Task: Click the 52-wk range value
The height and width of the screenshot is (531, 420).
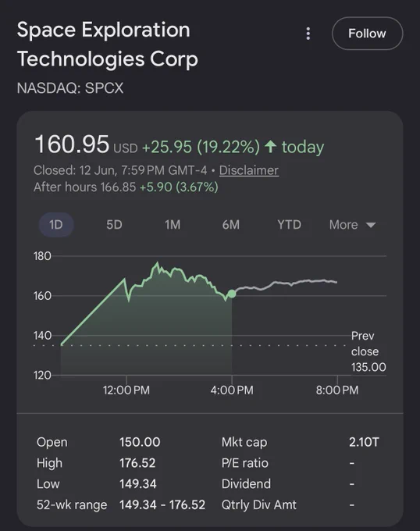Action: (x=162, y=504)
